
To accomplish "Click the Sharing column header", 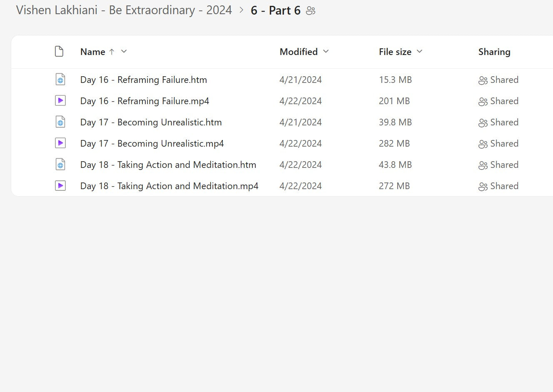I will click(x=494, y=52).
